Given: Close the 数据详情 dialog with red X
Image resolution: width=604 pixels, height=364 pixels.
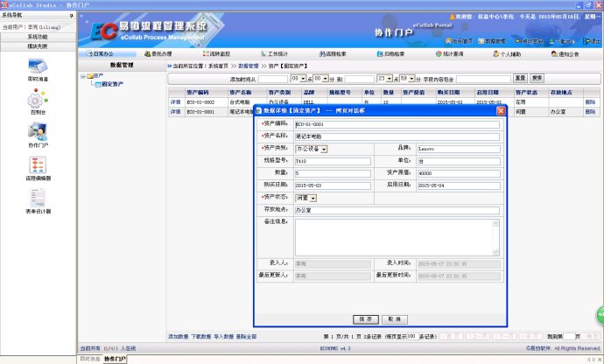Looking at the screenshot, I should pos(501,111).
